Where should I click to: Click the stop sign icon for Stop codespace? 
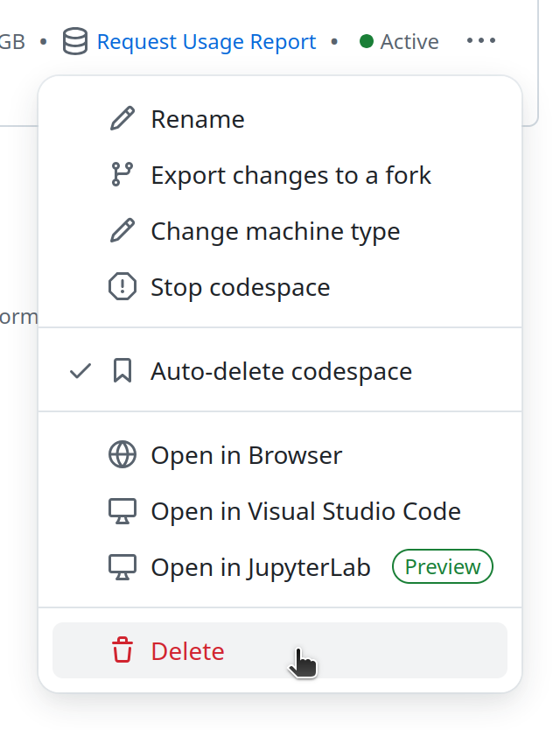point(122,286)
